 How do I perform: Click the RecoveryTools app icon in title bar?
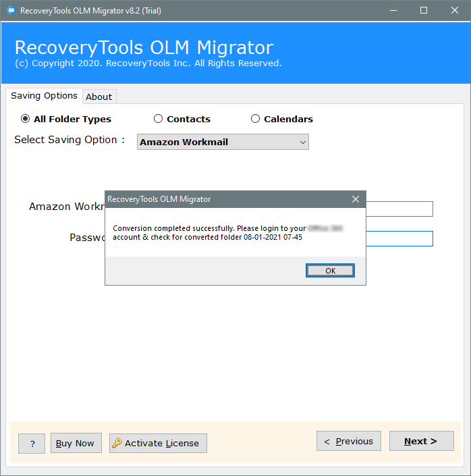pos(11,10)
